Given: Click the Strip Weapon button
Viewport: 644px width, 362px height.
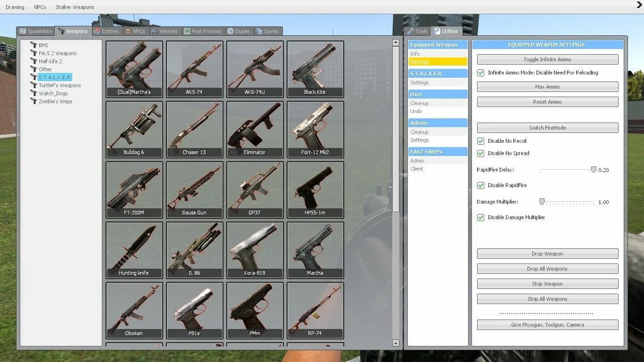Looking at the screenshot, I should [x=547, y=284].
